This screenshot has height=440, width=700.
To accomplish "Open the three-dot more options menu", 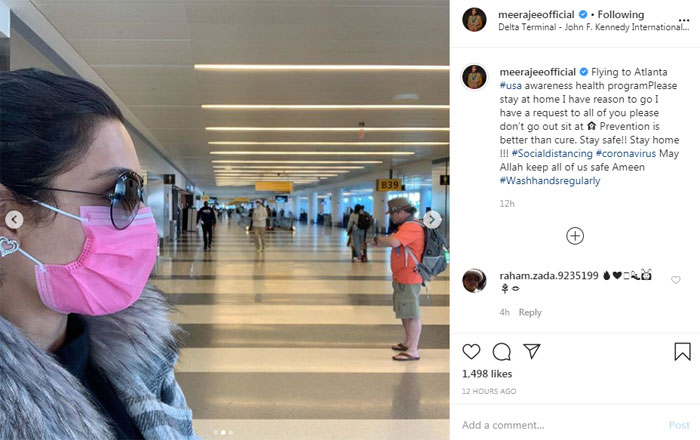I will (683, 20).
